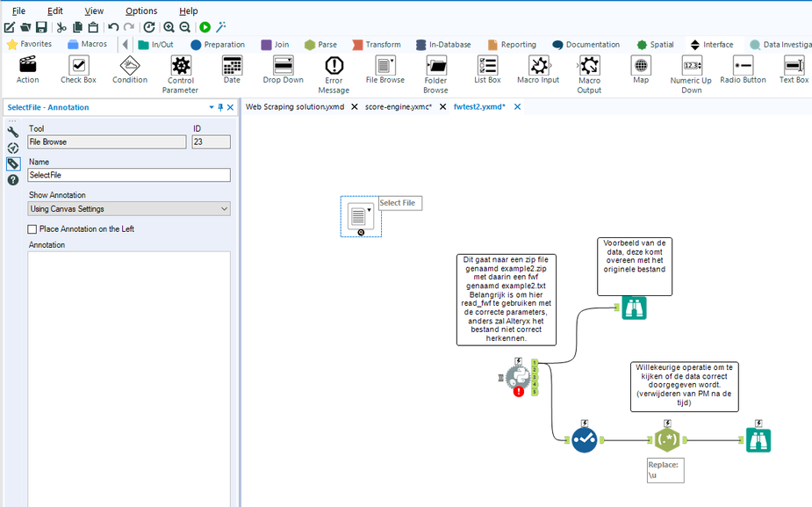This screenshot has width=812, height=507.
Task: Zoom in on the canvas
Action: point(169,27)
